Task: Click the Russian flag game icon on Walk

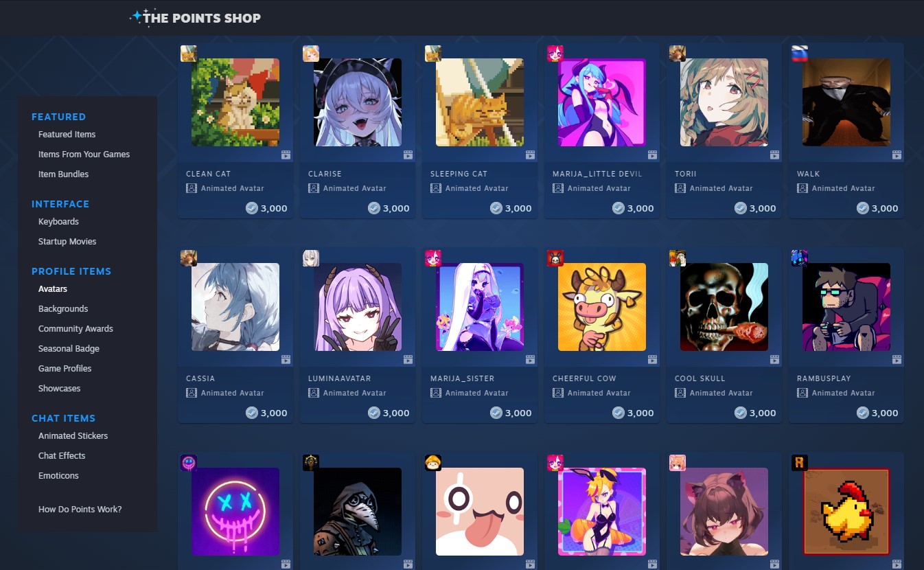Action: coord(800,54)
